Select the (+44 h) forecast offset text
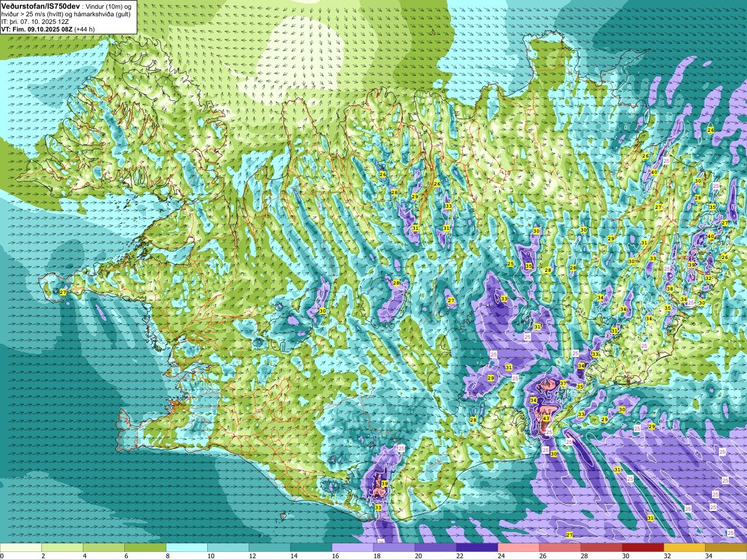Viewport: 747px width, 560px height. click(85, 29)
